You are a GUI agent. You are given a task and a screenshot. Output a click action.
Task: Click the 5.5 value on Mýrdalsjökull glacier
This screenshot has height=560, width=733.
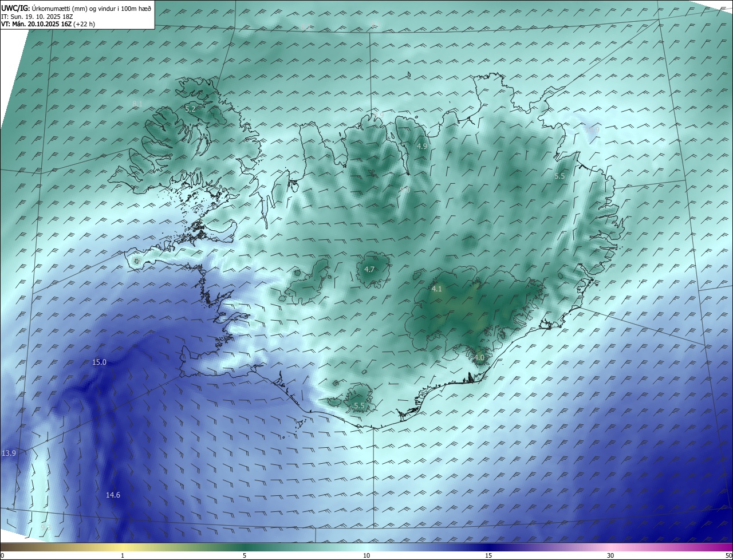(359, 405)
